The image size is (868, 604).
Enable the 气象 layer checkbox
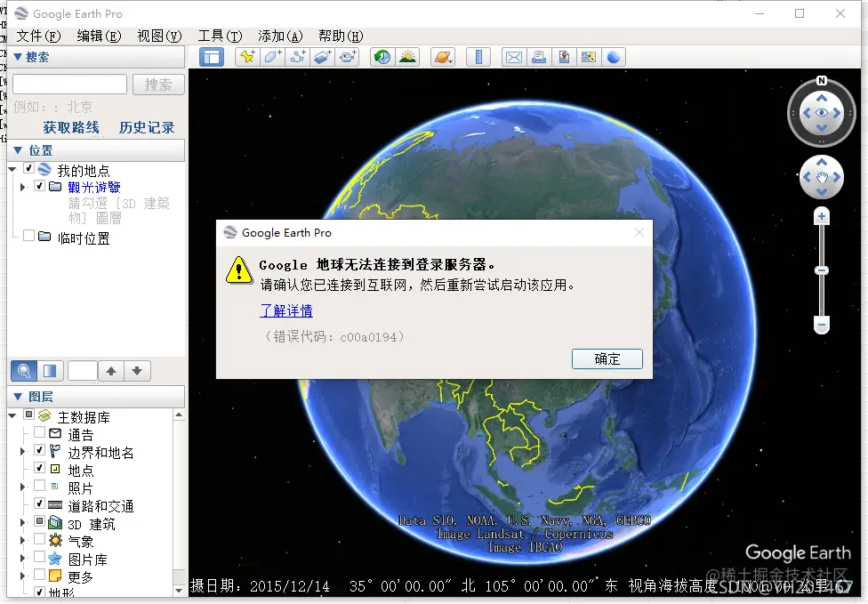39,539
